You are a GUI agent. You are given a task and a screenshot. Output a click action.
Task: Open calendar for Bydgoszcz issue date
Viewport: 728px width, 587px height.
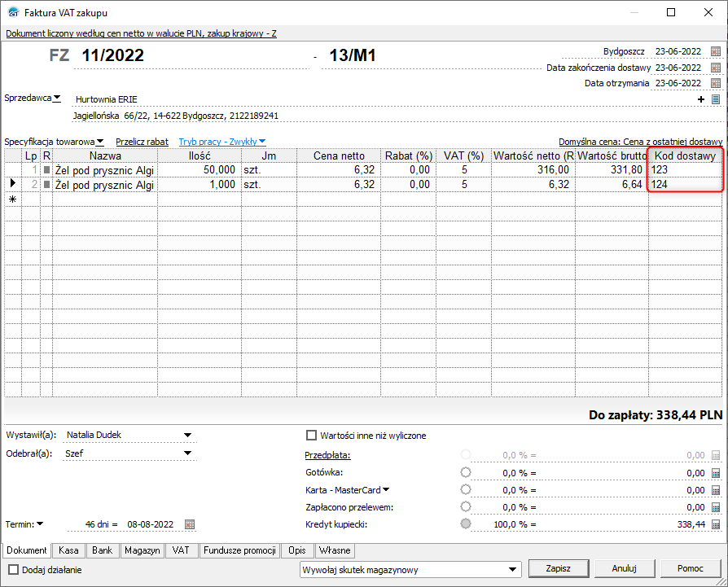pyautogui.click(x=716, y=51)
